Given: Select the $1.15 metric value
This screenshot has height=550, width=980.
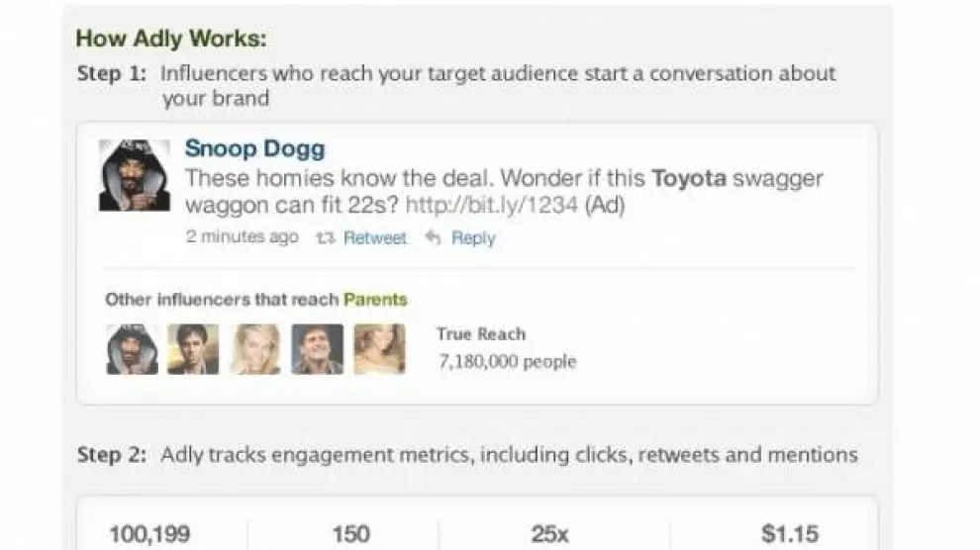Looking at the screenshot, I should click(x=789, y=534).
